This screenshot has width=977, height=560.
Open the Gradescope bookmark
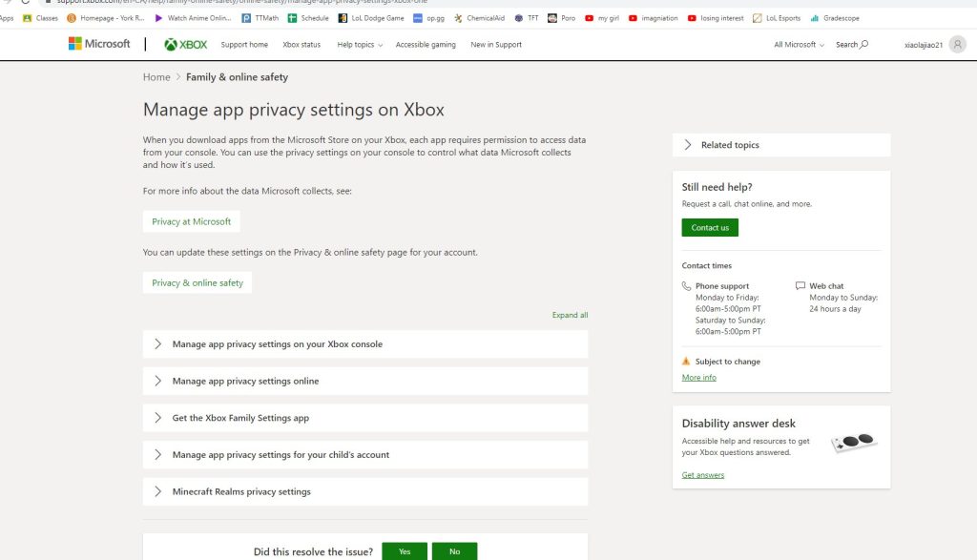click(x=834, y=18)
